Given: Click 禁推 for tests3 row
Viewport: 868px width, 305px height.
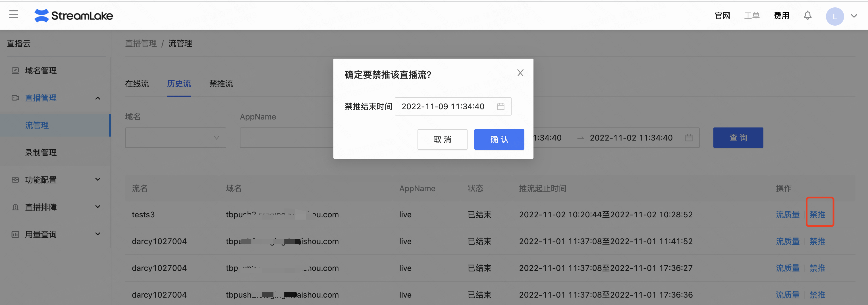Looking at the screenshot, I should [817, 215].
